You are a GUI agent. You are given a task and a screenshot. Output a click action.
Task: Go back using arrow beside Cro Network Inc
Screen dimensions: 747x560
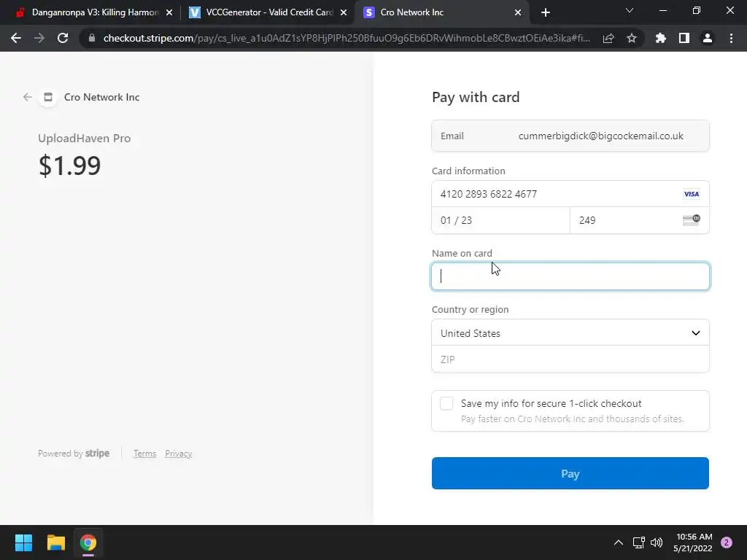28,97
